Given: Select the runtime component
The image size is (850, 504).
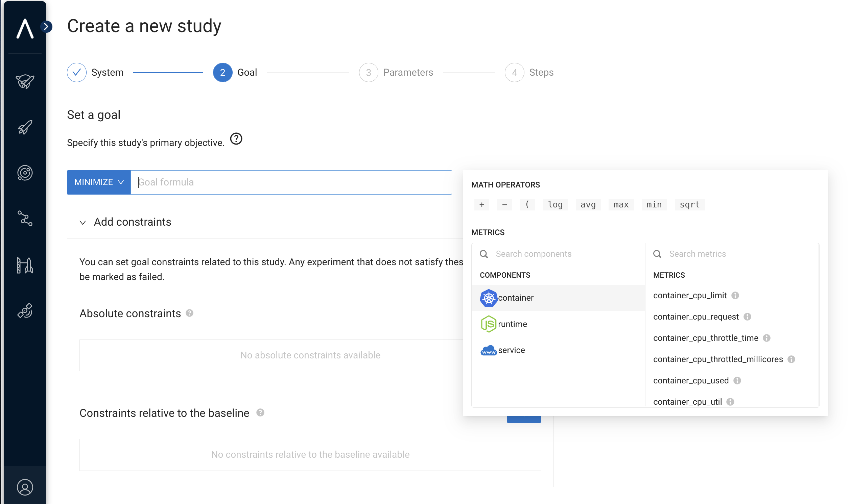Looking at the screenshot, I should point(512,324).
